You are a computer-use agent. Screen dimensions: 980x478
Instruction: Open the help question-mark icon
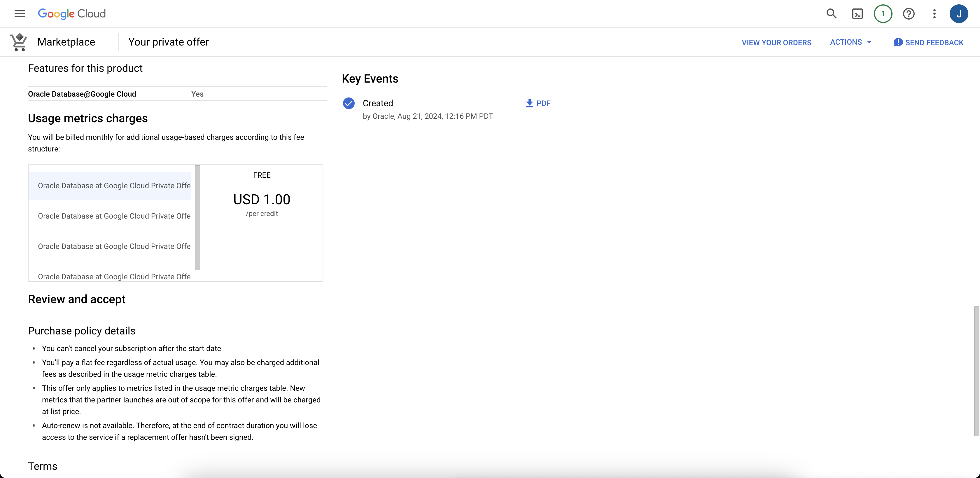909,14
